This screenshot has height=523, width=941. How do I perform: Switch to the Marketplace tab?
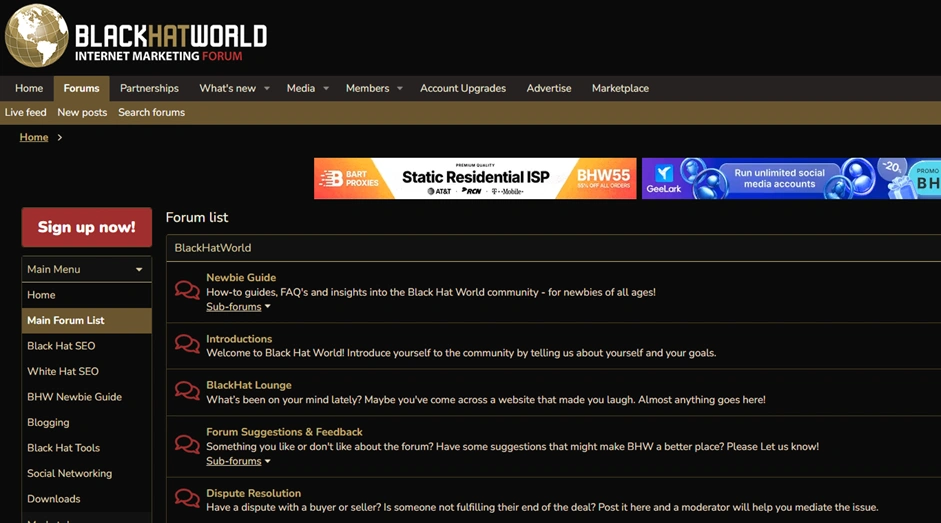[x=620, y=88]
